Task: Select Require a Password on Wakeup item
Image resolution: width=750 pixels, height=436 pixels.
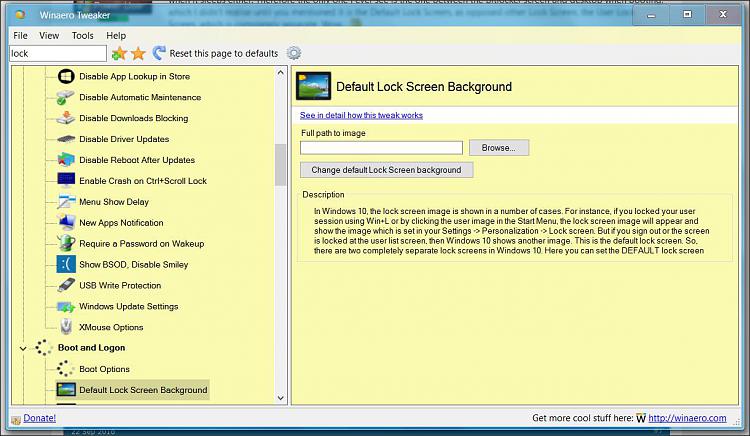Action: (142, 244)
